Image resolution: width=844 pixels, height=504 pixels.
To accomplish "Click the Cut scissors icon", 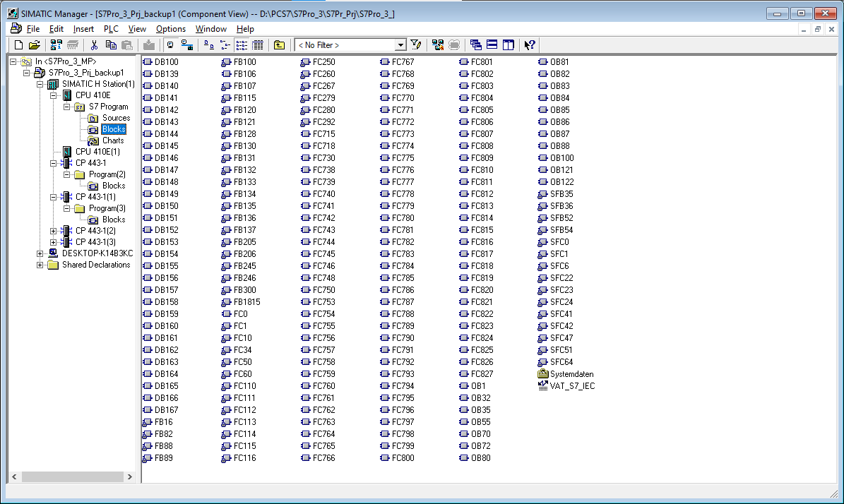I will point(94,45).
